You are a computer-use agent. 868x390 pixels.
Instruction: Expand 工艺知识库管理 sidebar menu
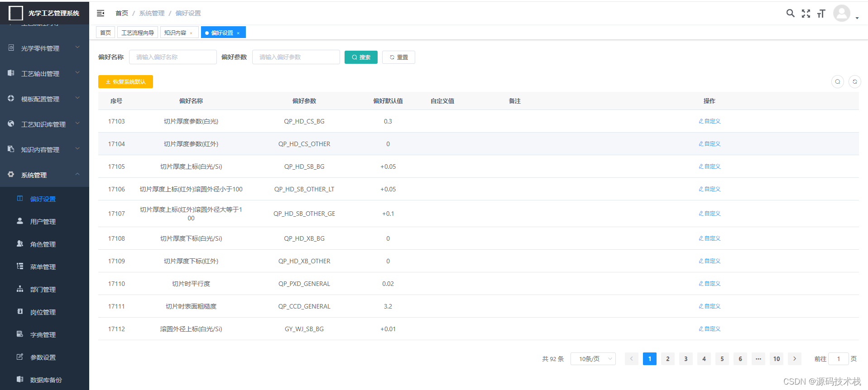click(44, 124)
